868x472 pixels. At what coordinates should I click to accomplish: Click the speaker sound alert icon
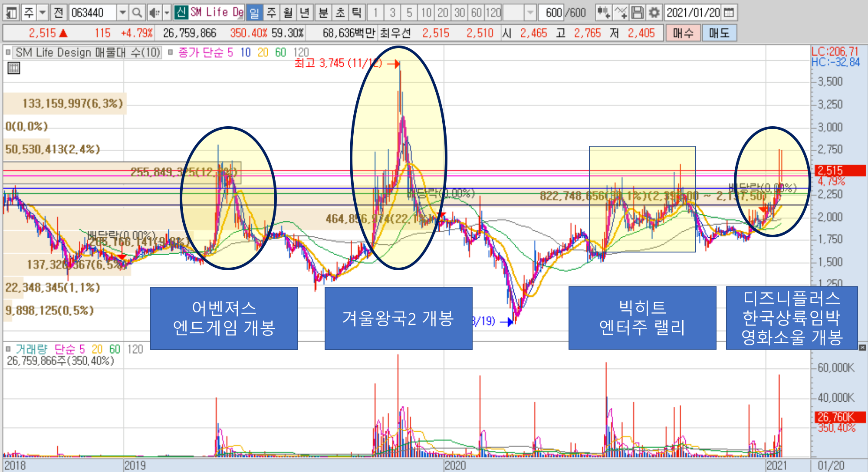point(154,13)
